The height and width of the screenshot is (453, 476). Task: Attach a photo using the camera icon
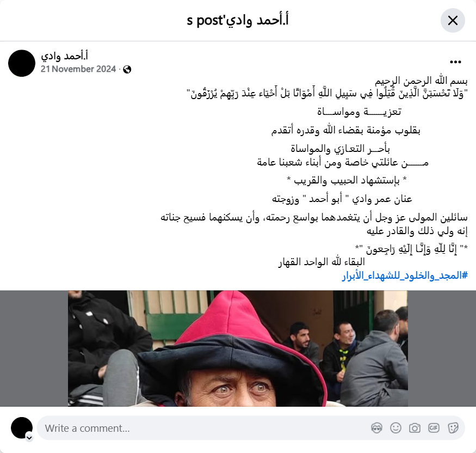click(415, 428)
